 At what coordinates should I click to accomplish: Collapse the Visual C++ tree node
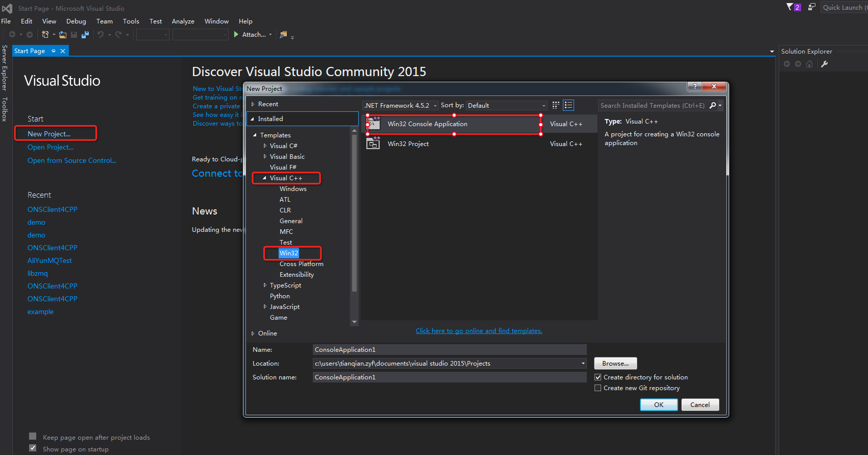click(264, 178)
